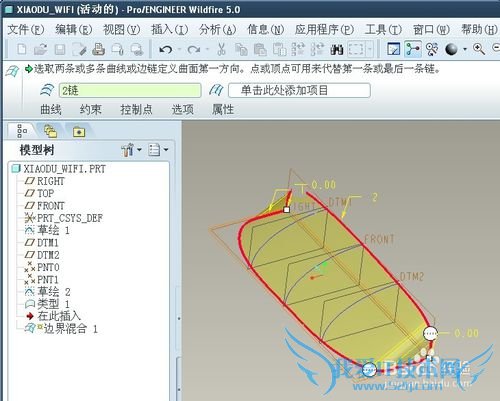Open the Redo history dropdown arrow

[x=207, y=49]
